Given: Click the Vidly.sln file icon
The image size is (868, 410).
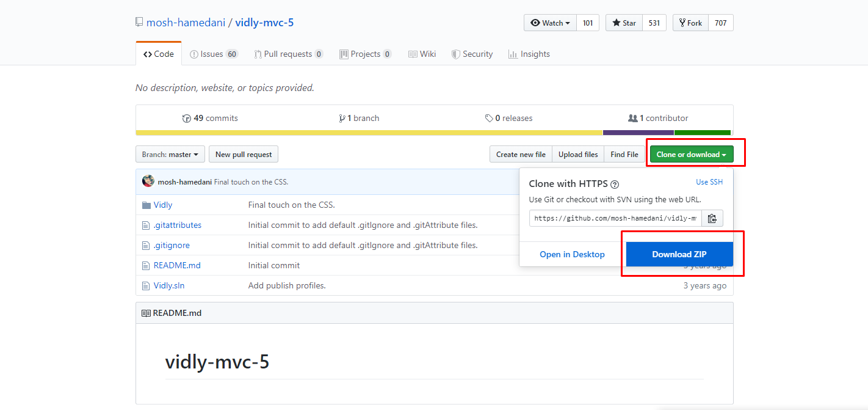Looking at the screenshot, I should point(146,286).
